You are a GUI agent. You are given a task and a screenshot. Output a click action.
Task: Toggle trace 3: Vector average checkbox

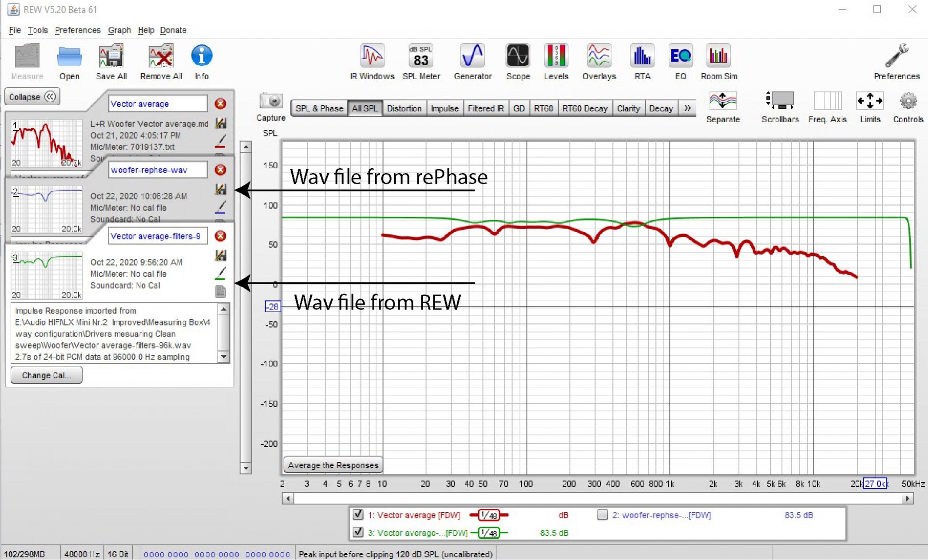358,532
